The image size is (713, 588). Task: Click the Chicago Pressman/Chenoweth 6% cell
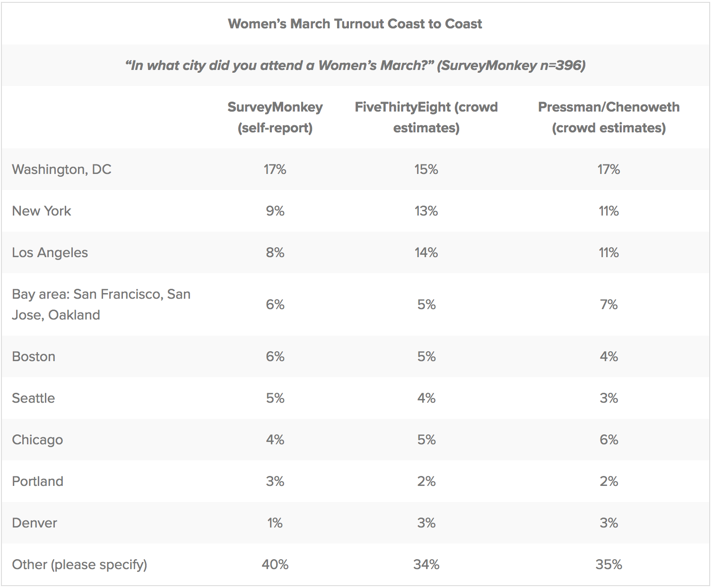coord(609,440)
